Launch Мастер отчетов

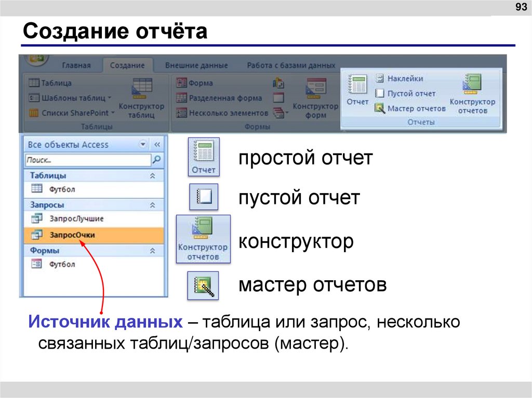point(413,108)
